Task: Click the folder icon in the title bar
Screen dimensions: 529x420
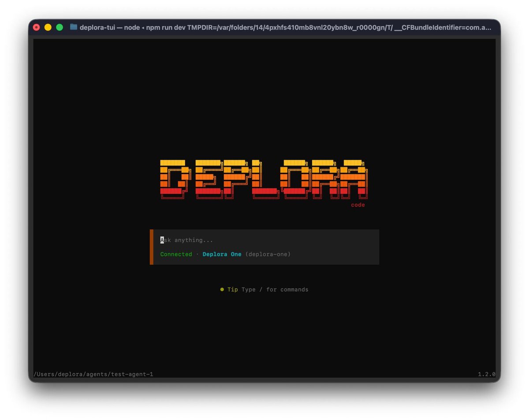Action: [74, 27]
